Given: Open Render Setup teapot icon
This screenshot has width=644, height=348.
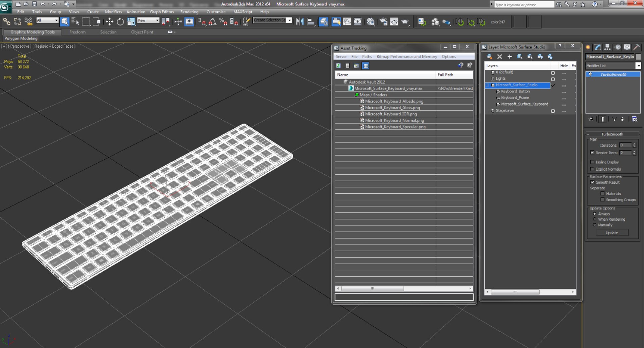Looking at the screenshot, I should (383, 22).
